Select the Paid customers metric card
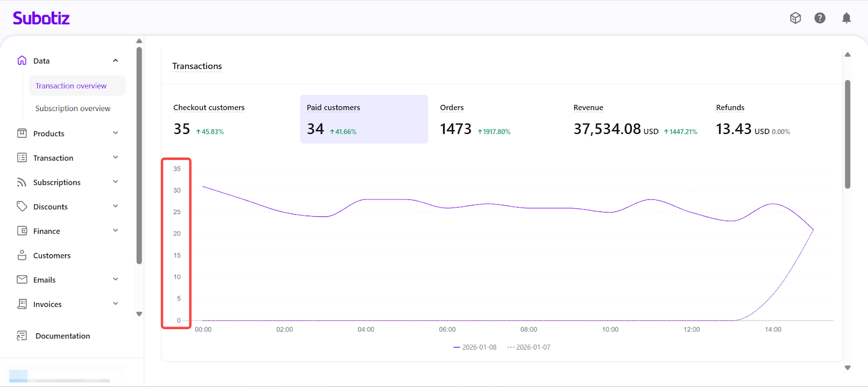The image size is (868, 387). tap(363, 119)
